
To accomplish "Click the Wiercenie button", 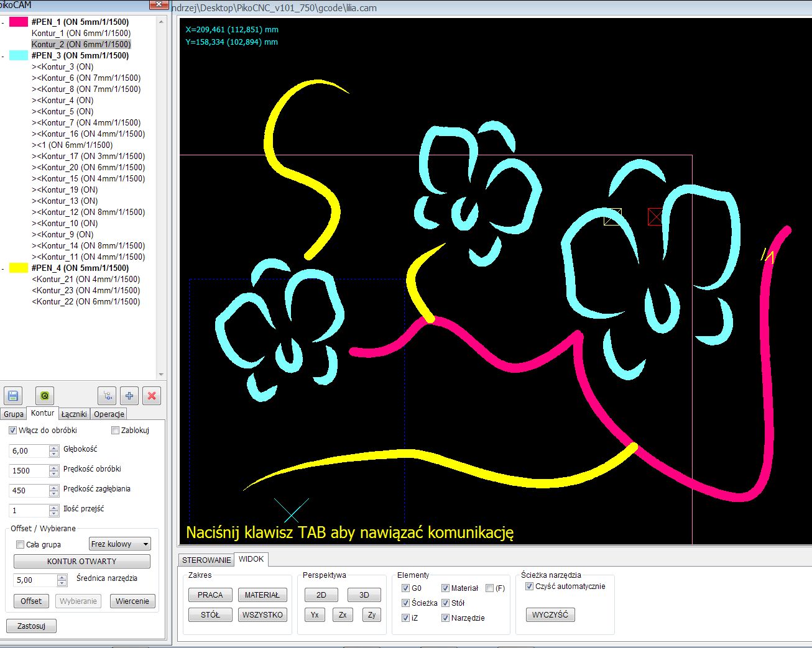I will [132, 601].
